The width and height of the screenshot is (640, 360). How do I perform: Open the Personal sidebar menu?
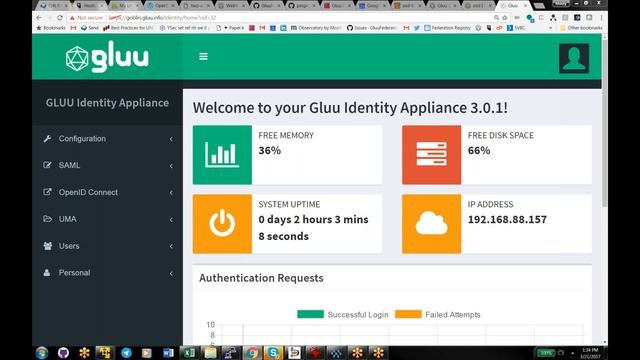(x=107, y=273)
